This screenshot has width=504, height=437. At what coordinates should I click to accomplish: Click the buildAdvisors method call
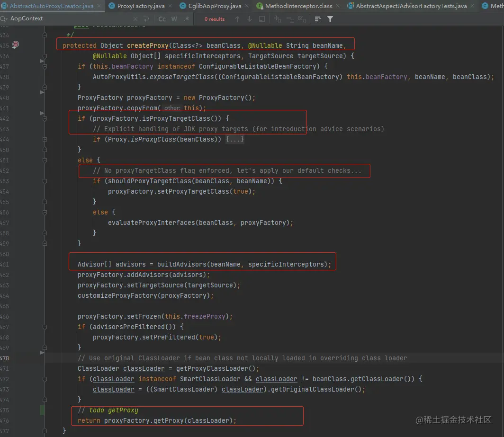(x=181, y=264)
